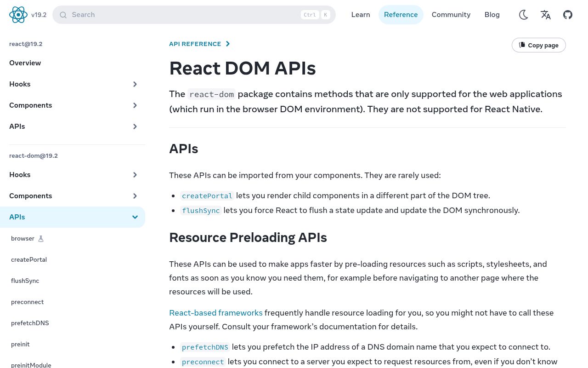Click the react-dom inline code snippet
Image resolution: width=588 pixels, height=368 pixels.
tap(211, 94)
